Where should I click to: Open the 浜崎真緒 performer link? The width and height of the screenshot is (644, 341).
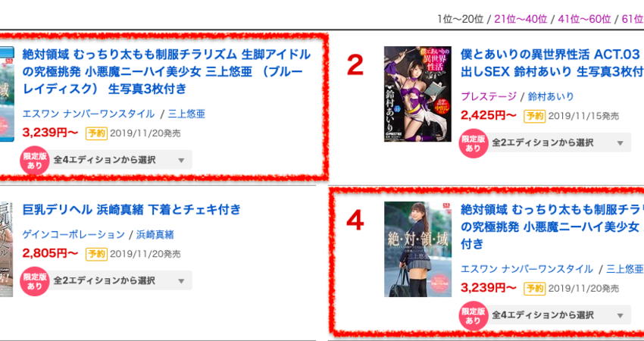click(155, 235)
